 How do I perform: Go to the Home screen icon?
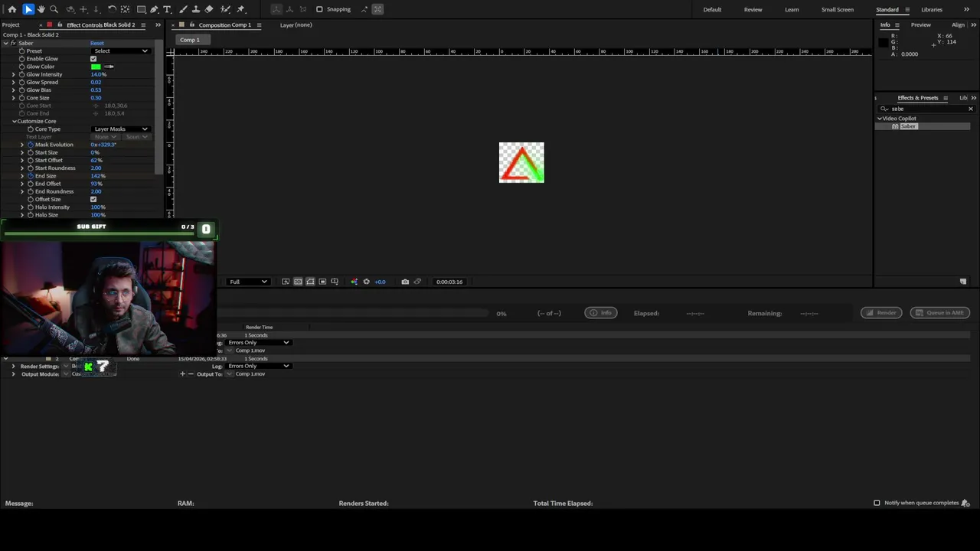tap(11, 9)
